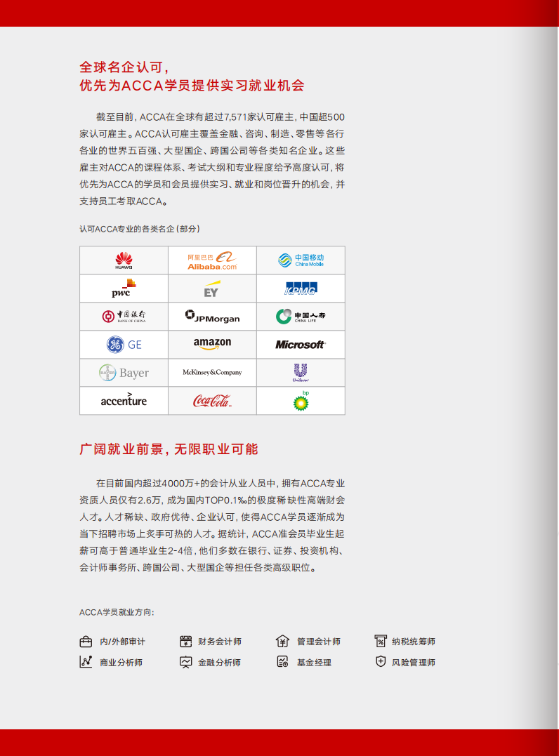Click percent icon beside 纳税统筹师

381,641
